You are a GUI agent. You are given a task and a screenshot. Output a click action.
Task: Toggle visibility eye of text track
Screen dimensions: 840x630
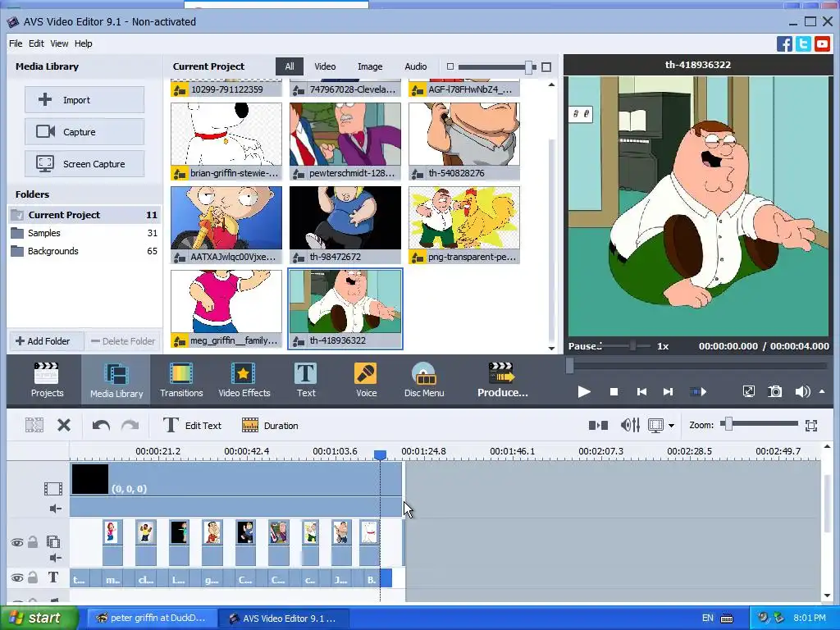click(x=17, y=577)
